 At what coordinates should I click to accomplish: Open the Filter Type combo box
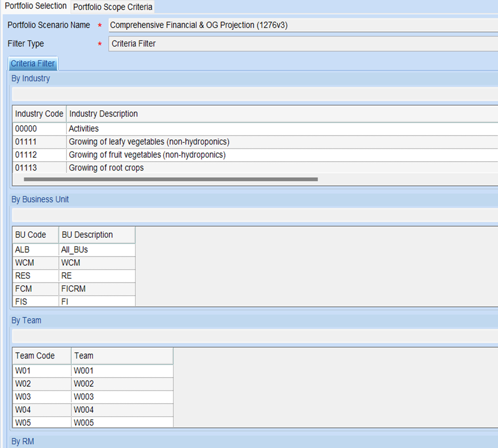click(x=302, y=44)
